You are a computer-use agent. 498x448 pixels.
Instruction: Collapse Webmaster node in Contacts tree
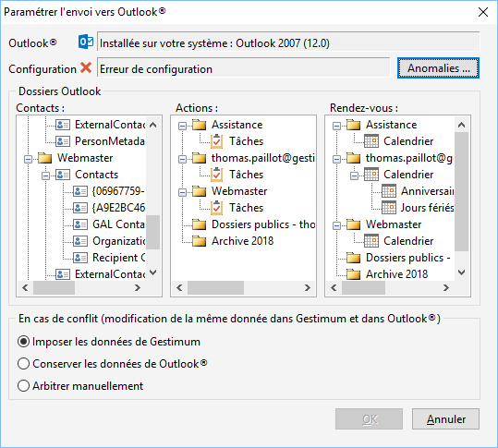[x=29, y=159]
